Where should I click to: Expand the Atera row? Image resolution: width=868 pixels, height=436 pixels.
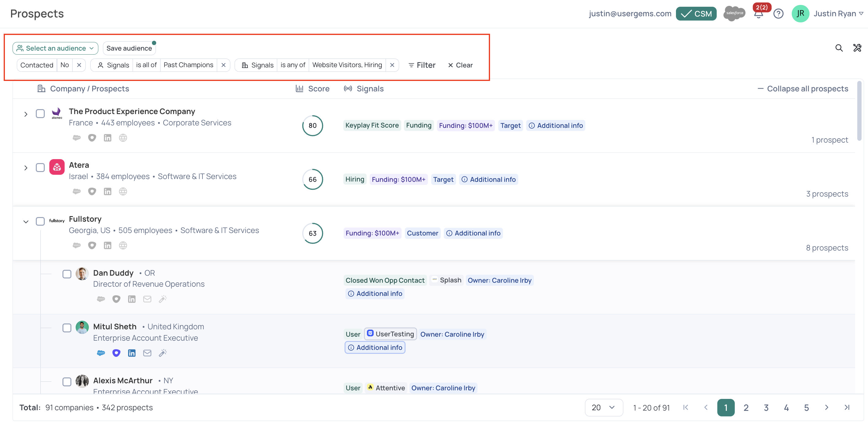[26, 168]
